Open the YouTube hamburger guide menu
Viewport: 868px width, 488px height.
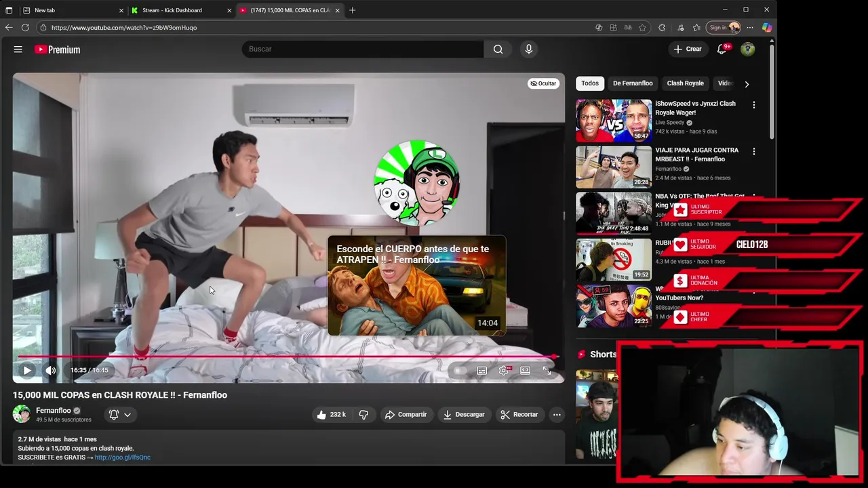(18, 49)
